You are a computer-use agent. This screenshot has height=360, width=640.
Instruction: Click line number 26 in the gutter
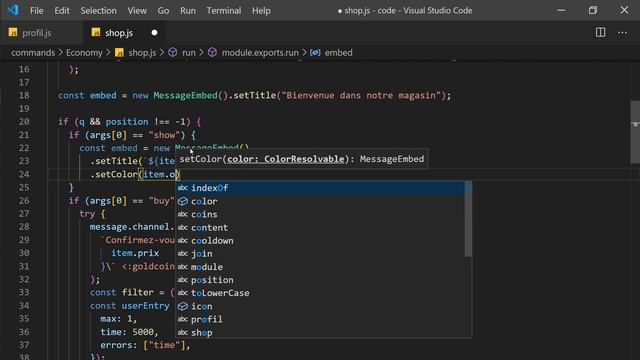pyautogui.click(x=24, y=201)
